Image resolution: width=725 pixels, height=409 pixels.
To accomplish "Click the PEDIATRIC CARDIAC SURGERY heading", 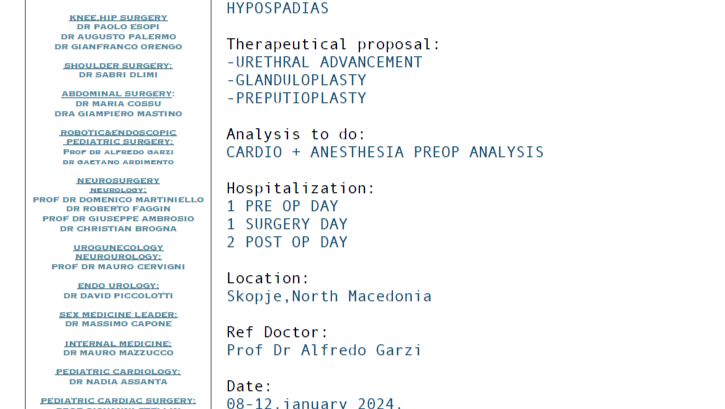I will pyautogui.click(x=118, y=401).
